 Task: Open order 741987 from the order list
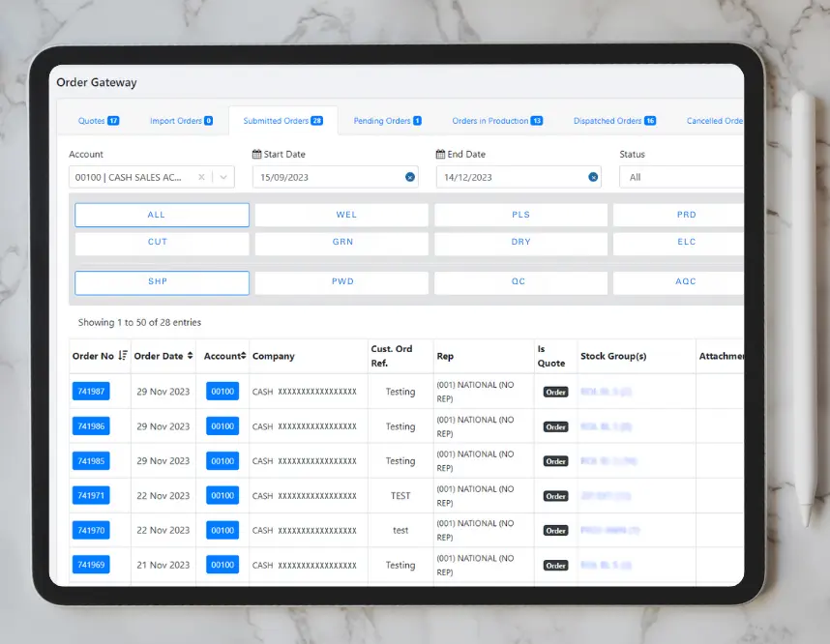[91, 391]
